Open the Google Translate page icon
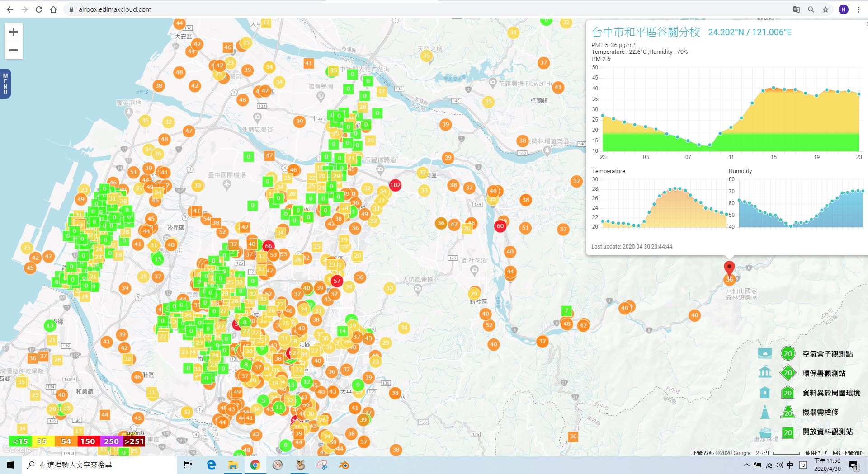This screenshot has height=474, width=868. [x=797, y=9]
